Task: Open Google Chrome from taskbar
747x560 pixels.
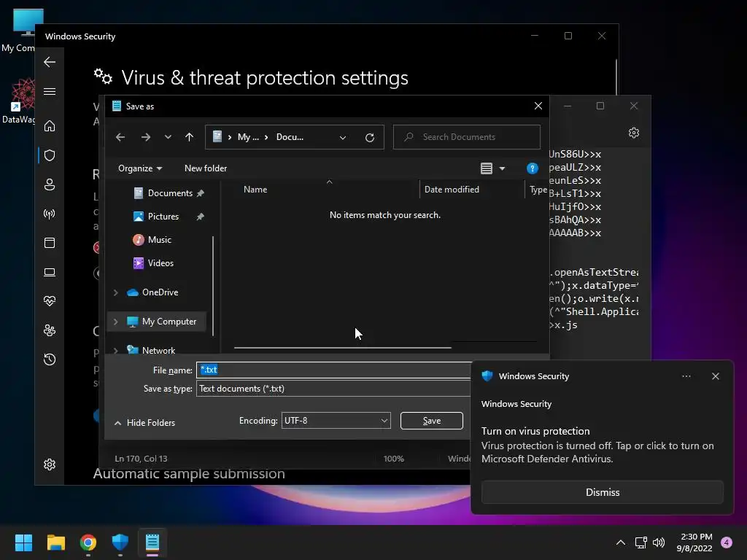Action: tap(88, 542)
